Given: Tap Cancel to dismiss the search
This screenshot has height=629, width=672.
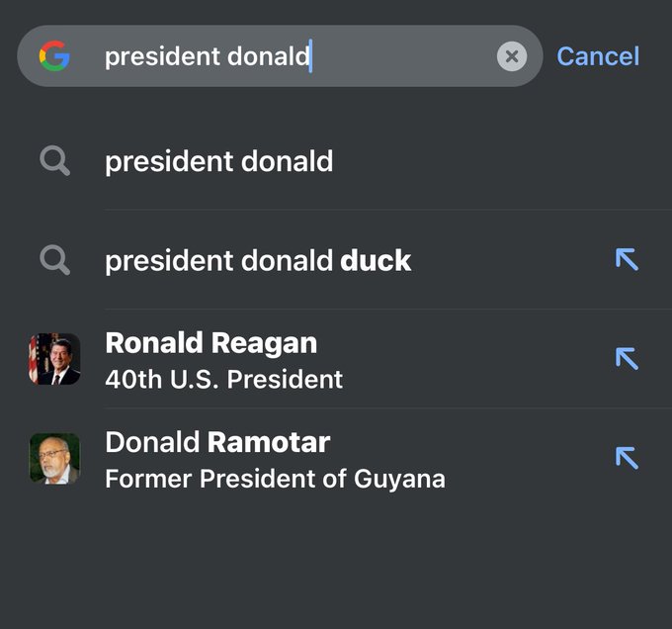Looking at the screenshot, I should click(598, 56).
